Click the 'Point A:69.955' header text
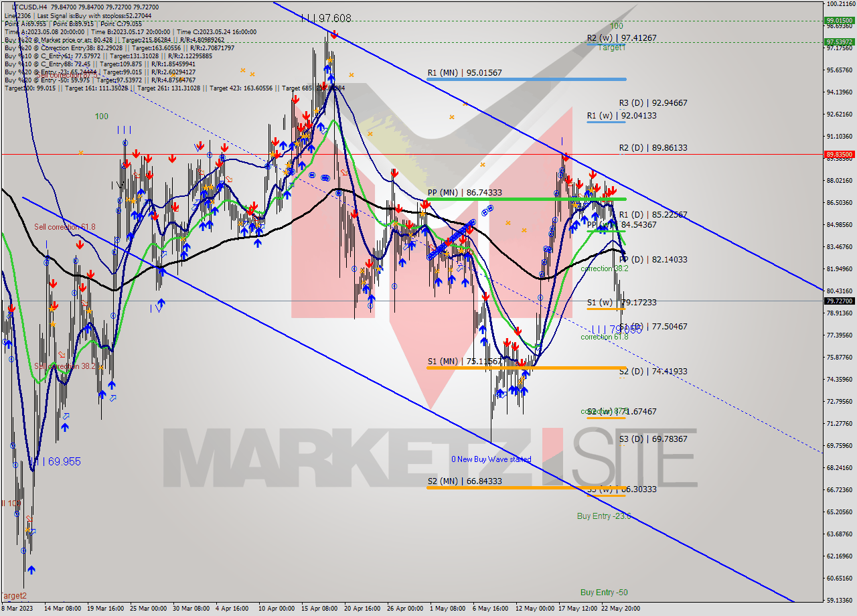This screenshot has width=857, height=616. point(27,23)
